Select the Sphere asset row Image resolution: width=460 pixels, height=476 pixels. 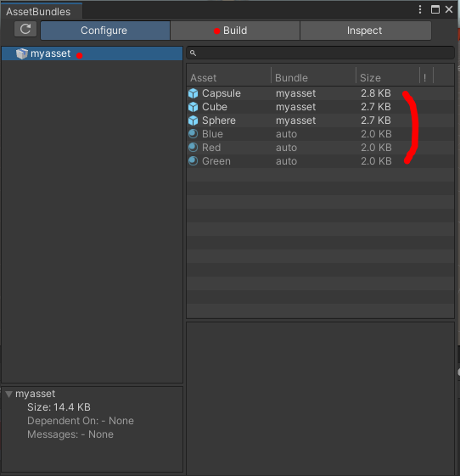coord(320,120)
